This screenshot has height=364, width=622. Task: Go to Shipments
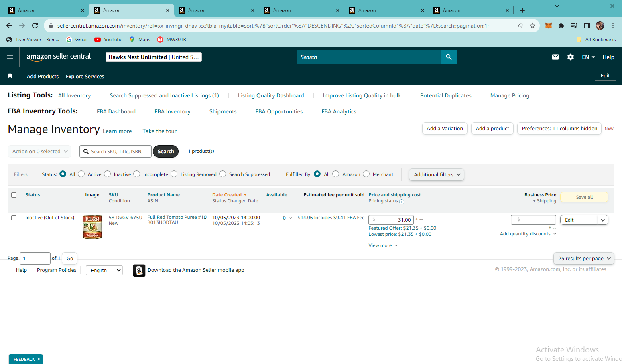coord(223,111)
